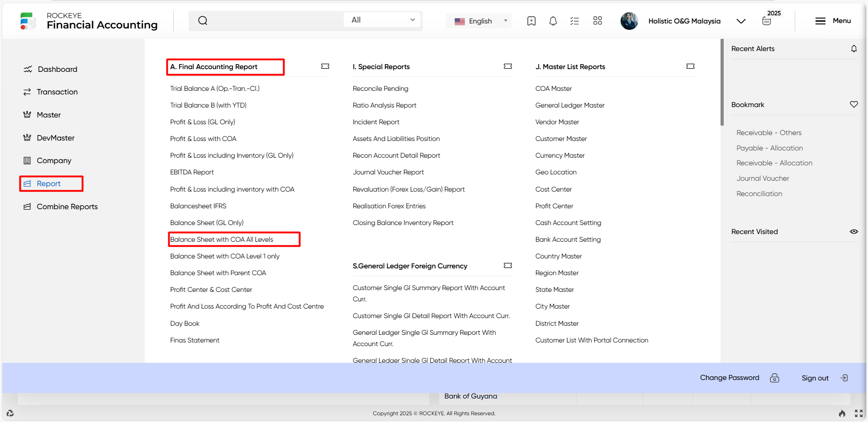Screen dimensions: 868x422
Task: Open the All search filter dropdown
Action: tap(382, 20)
